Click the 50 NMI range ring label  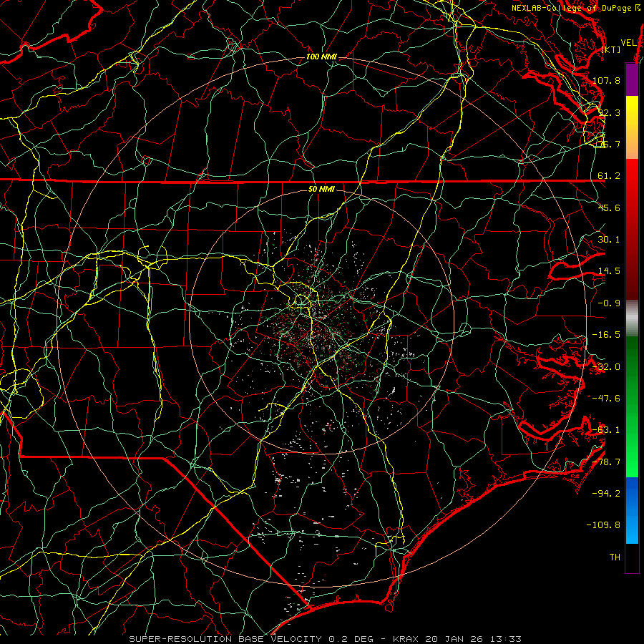[x=321, y=190]
